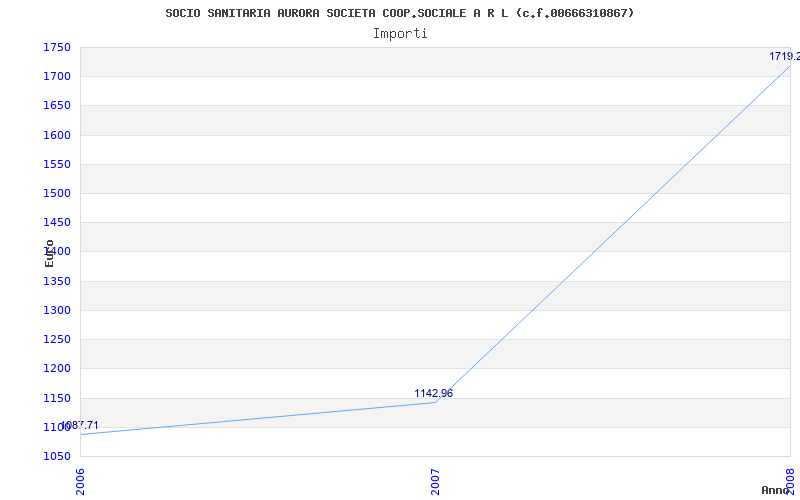Click the 'Importi' subtitle
Screen dimensions: 800x500
point(400,34)
